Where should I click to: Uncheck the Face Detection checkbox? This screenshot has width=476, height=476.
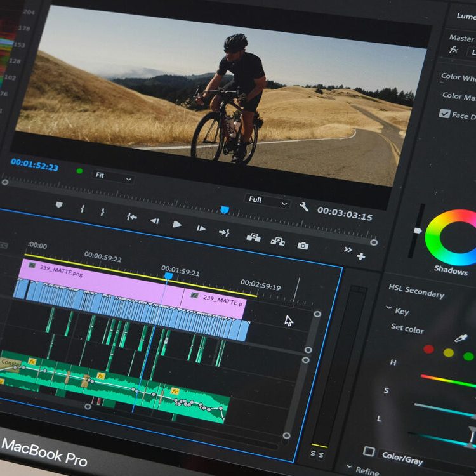pyautogui.click(x=445, y=114)
